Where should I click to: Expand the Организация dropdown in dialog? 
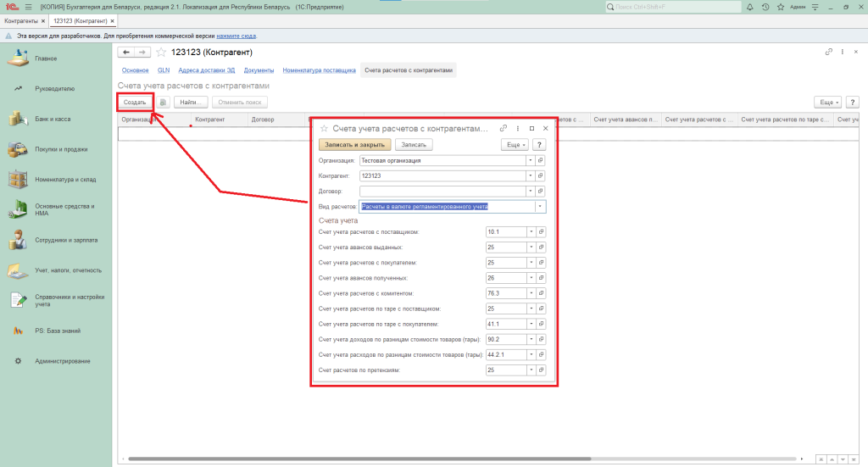[x=531, y=160]
